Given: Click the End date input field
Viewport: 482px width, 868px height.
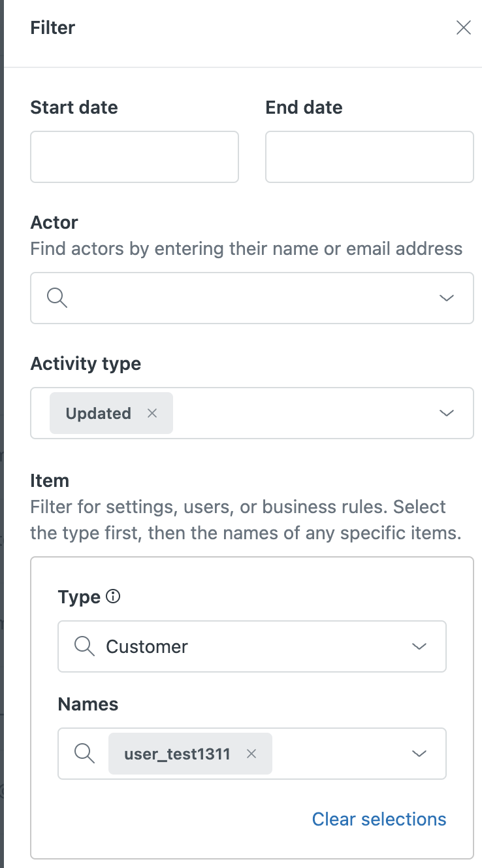Looking at the screenshot, I should coord(369,157).
